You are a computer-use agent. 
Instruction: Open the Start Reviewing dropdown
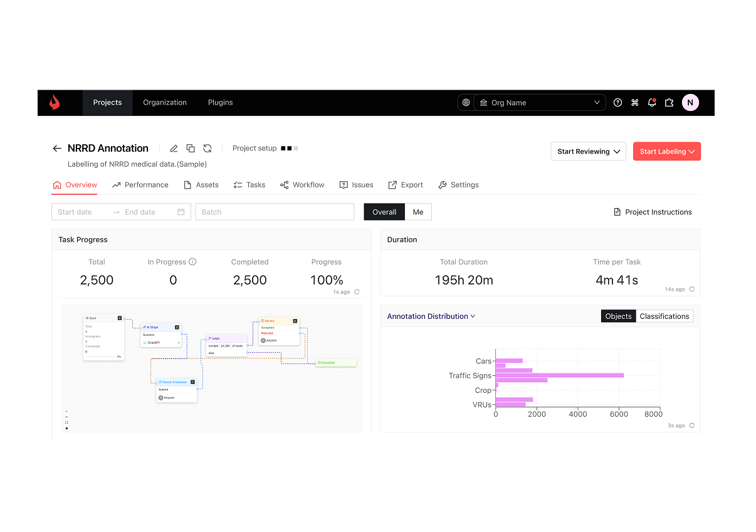pos(587,151)
